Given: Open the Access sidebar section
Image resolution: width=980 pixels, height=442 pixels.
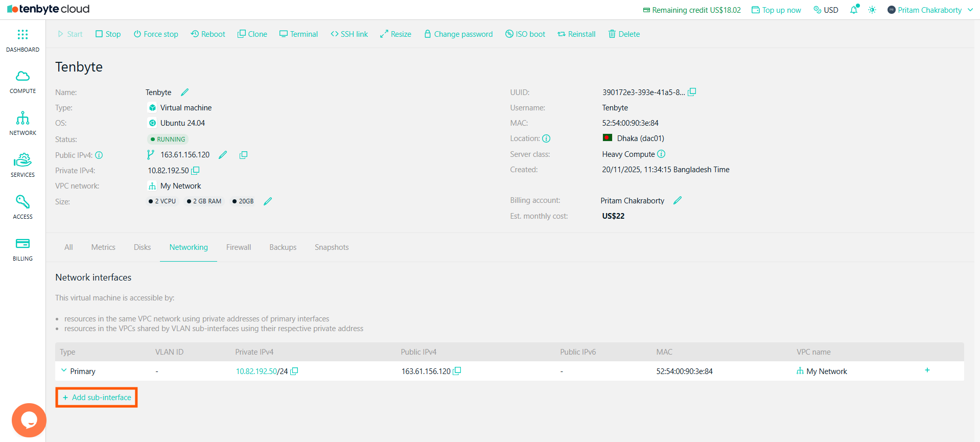Looking at the screenshot, I should 22,207.
